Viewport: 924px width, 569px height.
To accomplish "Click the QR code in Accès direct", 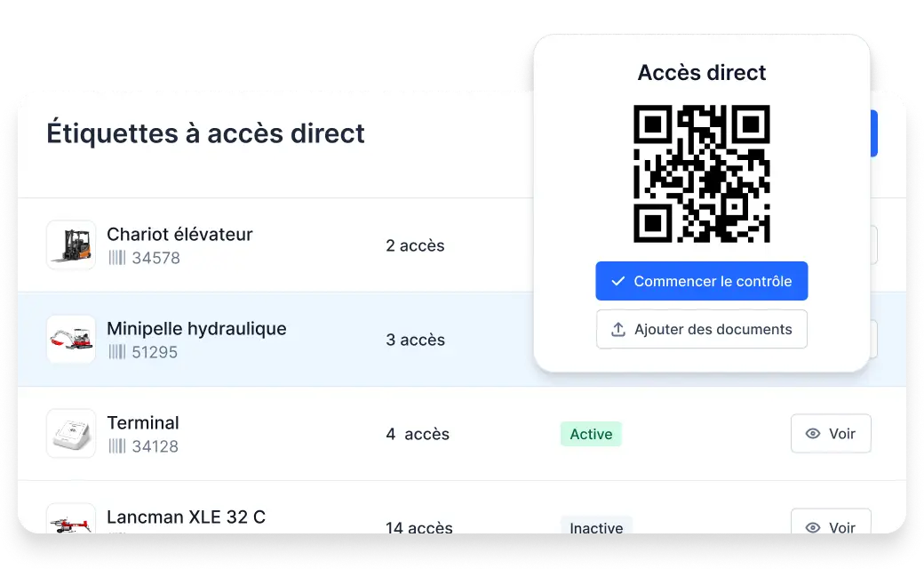I will tap(702, 174).
